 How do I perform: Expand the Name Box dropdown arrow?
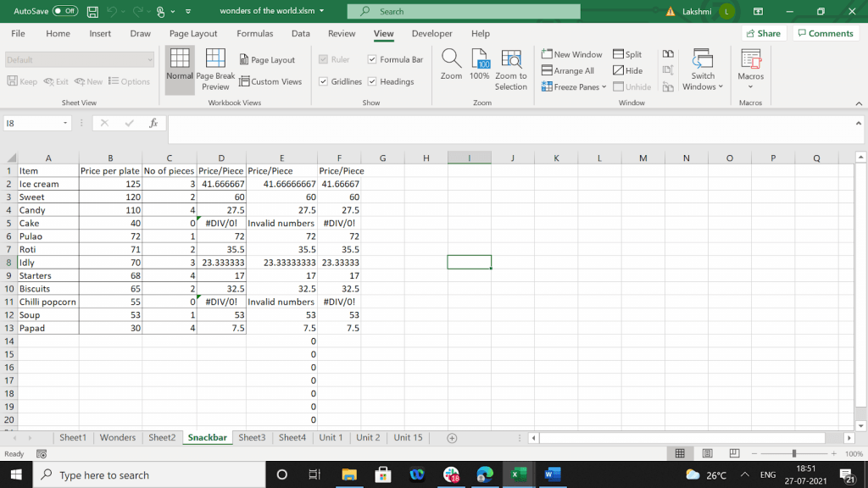65,123
